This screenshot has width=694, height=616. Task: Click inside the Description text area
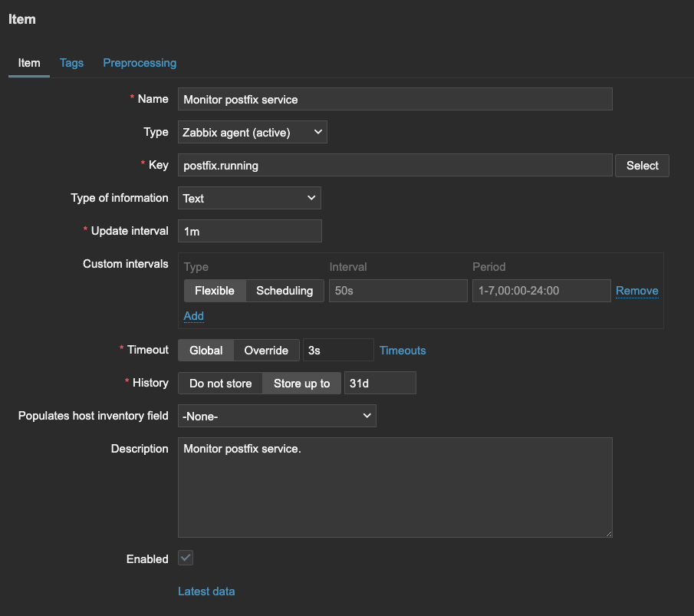tap(395, 488)
